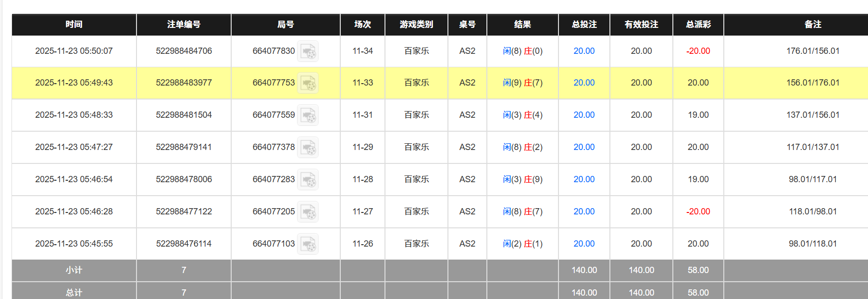Select order number 522988478006
868x299 pixels.
[184, 179]
